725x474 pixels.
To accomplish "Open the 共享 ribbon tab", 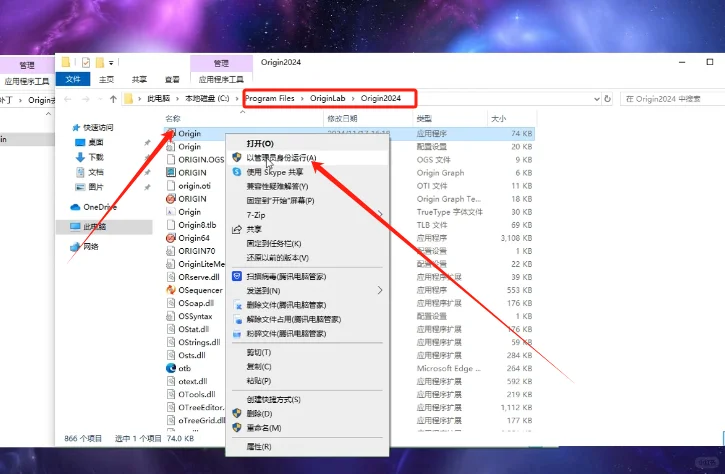I will [139, 80].
